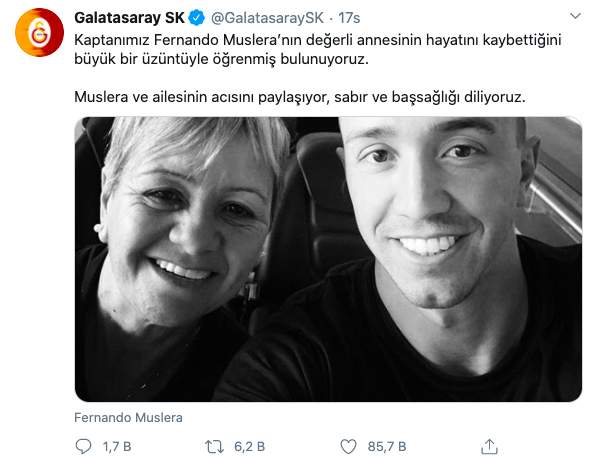Click the 6,2 B retweet count

coord(249,446)
